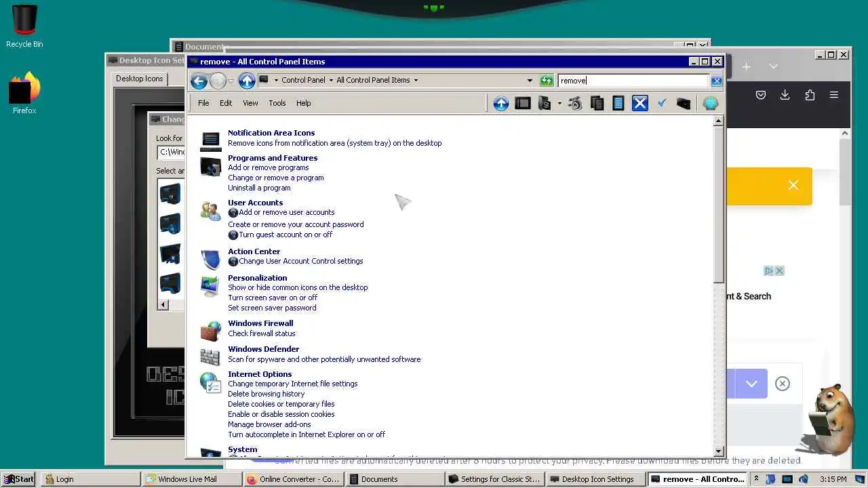Screen dimensions: 868x488
Task: Open Firefox menu hamburger icon
Action: click(834, 95)
